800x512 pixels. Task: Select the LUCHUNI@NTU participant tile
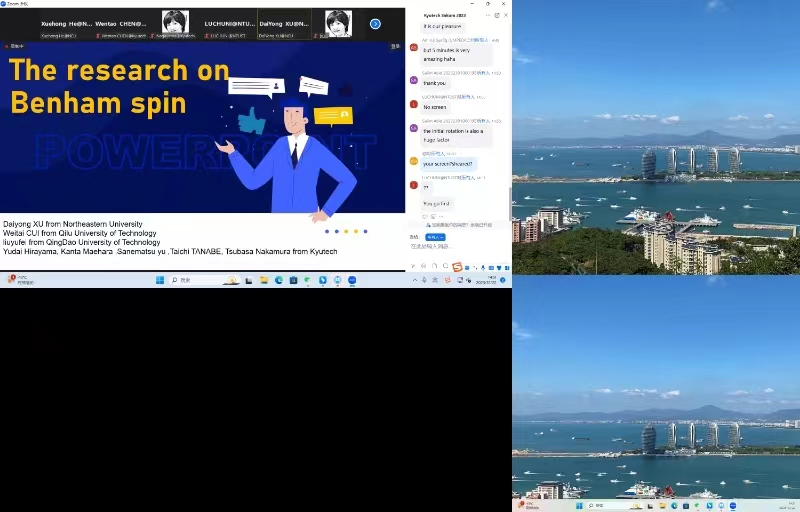pos(230,24)
